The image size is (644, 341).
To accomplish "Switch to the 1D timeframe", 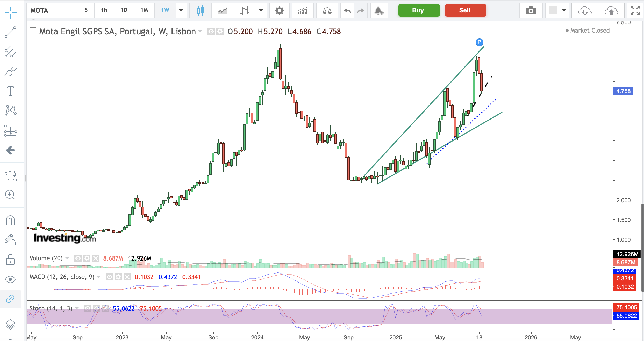I will pos(124,10).
